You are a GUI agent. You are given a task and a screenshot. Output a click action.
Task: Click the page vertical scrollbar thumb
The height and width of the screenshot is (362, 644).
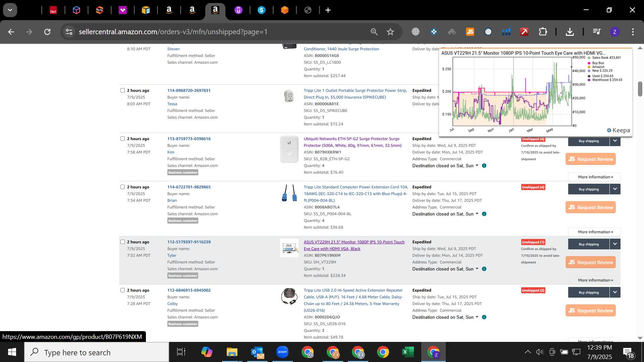point(640,89)
